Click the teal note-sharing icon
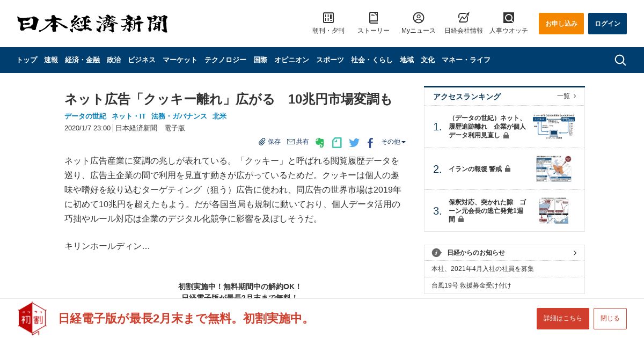The height and width of the screenshot is (338, 644). tap(337, 143)
